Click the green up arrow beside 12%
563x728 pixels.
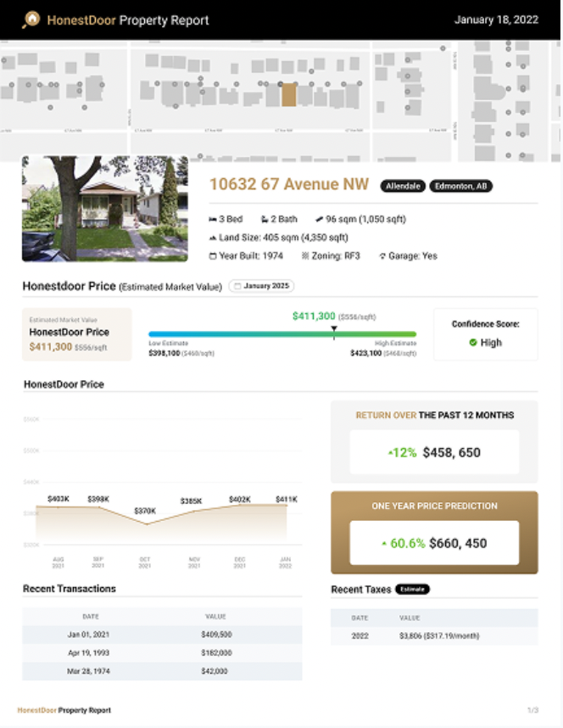(390, 453)
